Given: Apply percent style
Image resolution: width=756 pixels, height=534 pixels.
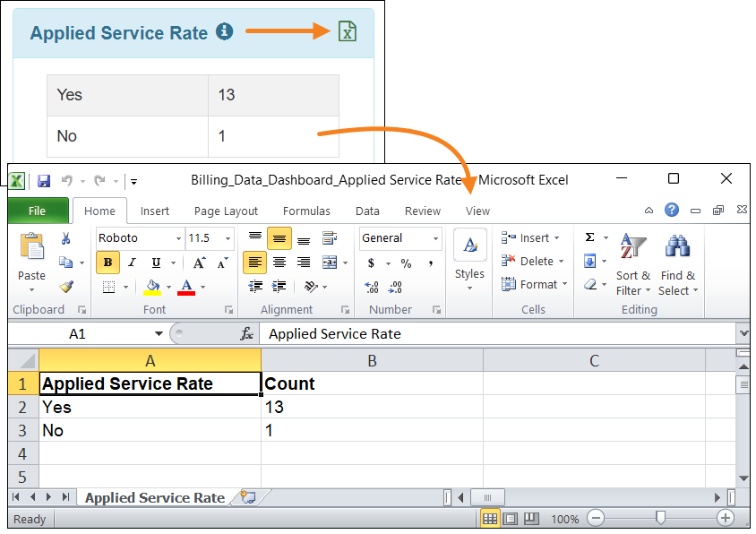Looking at the screenshot, I should pyautogui.click(x=406, y=263).
